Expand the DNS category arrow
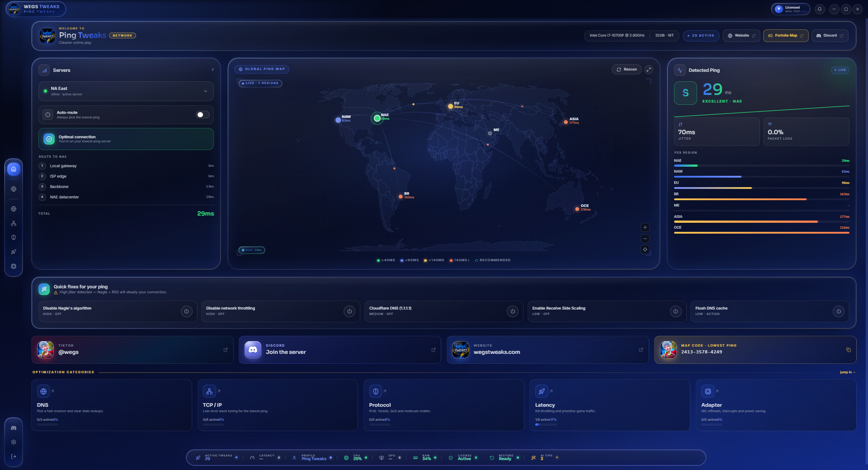Viewport: 868px width, 470px height. [x=52, y=391]
